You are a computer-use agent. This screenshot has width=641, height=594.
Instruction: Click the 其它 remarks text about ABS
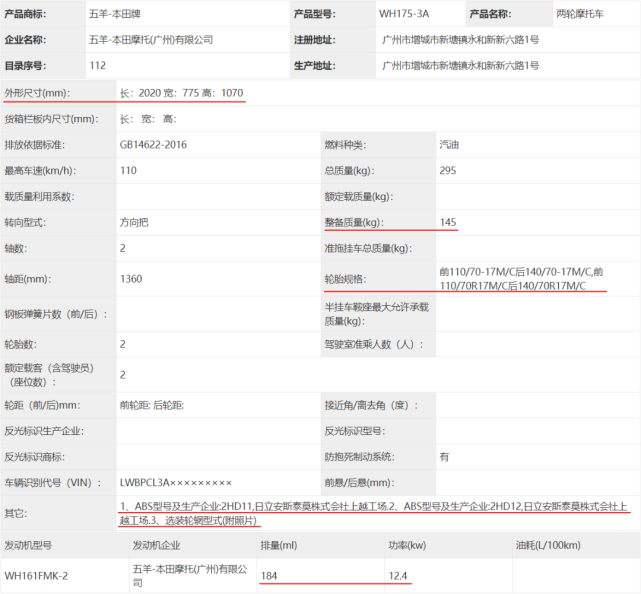click(373, 513)
